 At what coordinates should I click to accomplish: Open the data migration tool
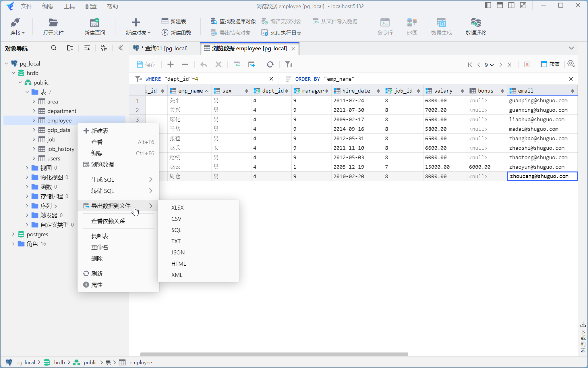click(x=476, y=26)
